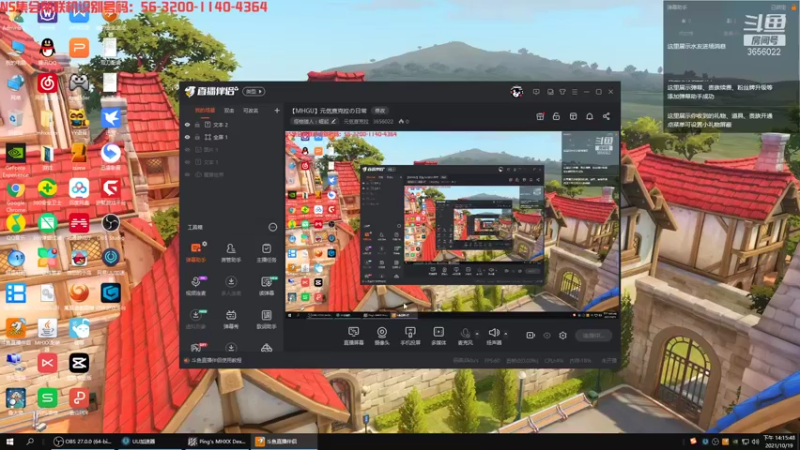Click the record video icon in the bottom bar

coord(530,336)
